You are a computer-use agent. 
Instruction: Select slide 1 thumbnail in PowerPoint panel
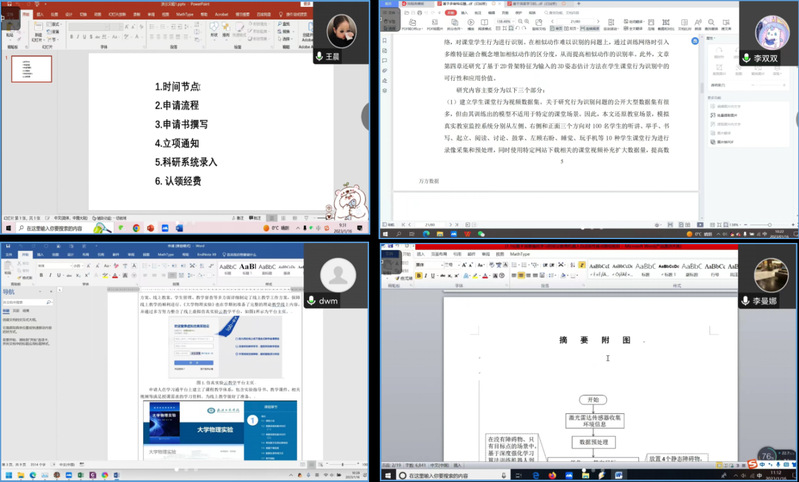(31, 69)
